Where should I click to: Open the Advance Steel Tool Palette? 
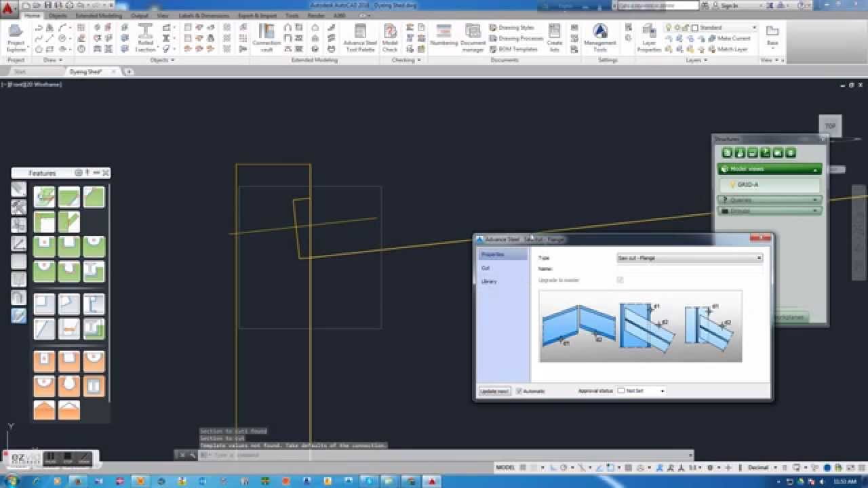click(x=359, y=38)
